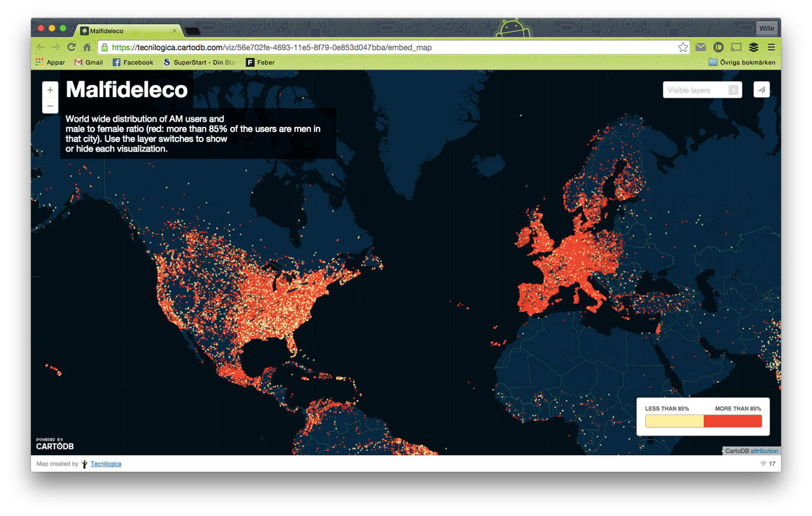
Task: Open Chrome hamburger menu
Action: point(771,48)
